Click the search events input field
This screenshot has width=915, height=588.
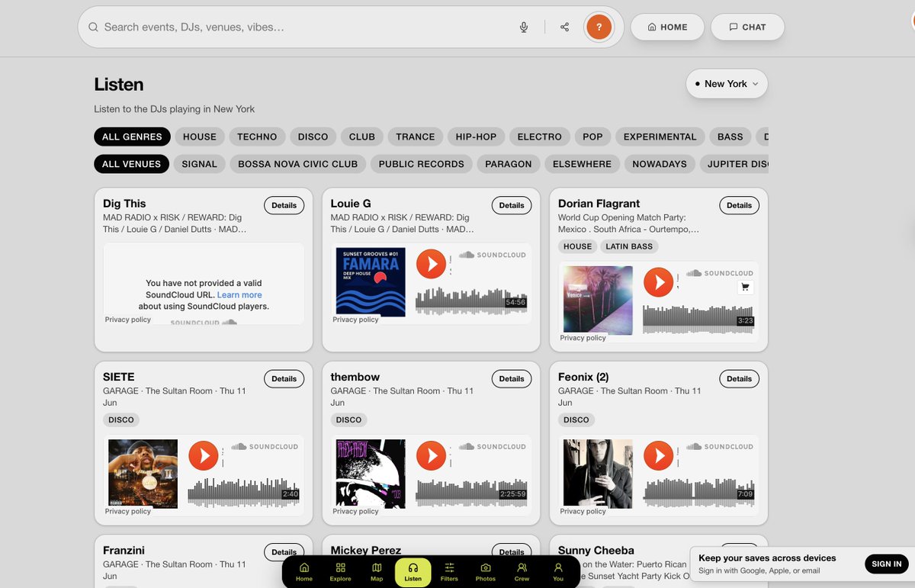point(305,27)
